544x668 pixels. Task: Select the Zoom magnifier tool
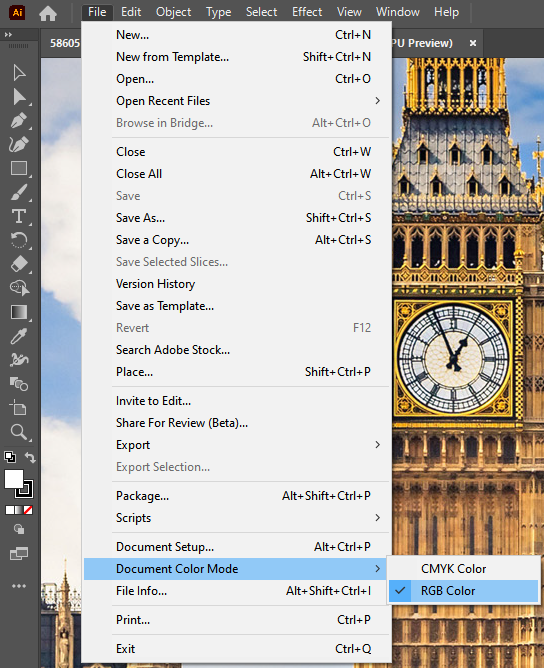19,432
